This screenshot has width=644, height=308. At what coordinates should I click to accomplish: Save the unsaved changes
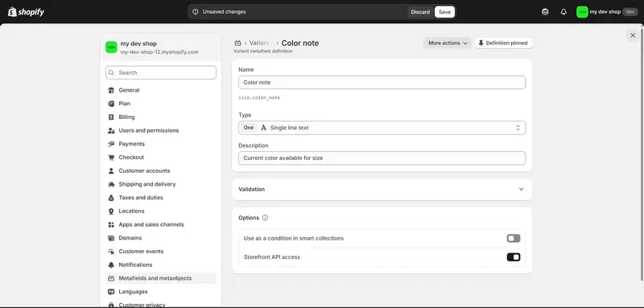point(444,12)
